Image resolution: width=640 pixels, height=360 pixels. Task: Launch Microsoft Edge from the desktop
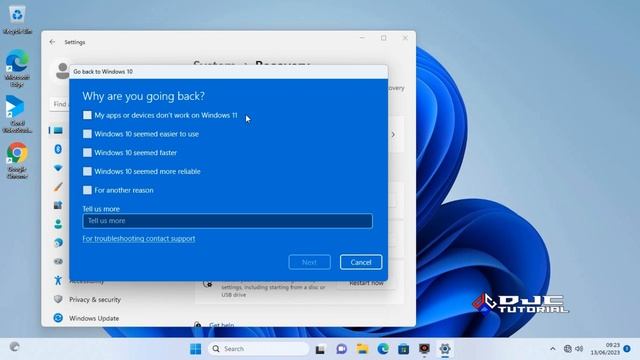click(17, 68)
